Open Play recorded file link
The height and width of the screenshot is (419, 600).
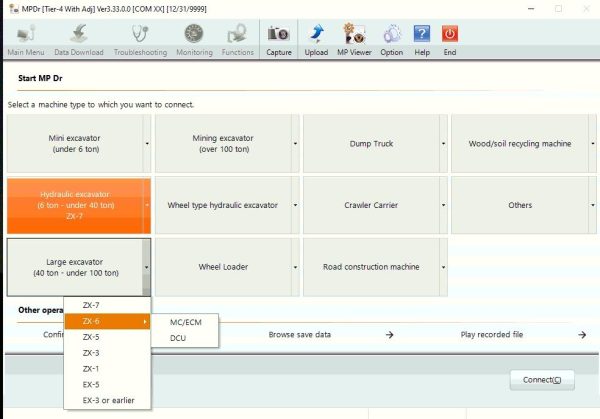click(x=492, y=335)
